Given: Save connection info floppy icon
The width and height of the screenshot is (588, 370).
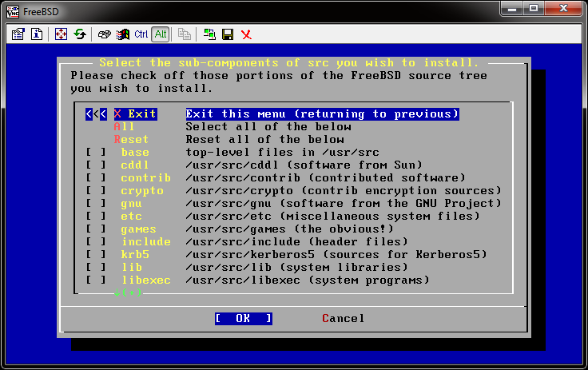Looking at the screenshot, I should pos(228,34).
